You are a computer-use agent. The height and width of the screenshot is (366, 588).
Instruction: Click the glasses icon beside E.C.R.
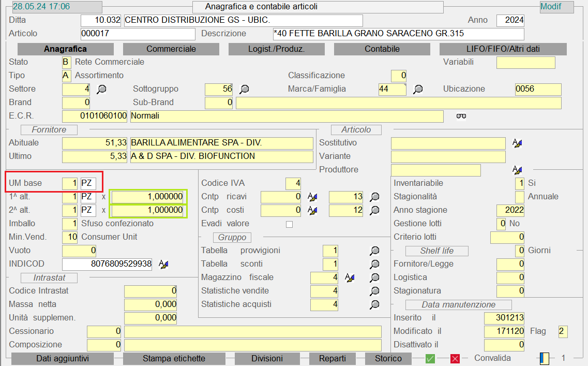(x=461, y=116)
